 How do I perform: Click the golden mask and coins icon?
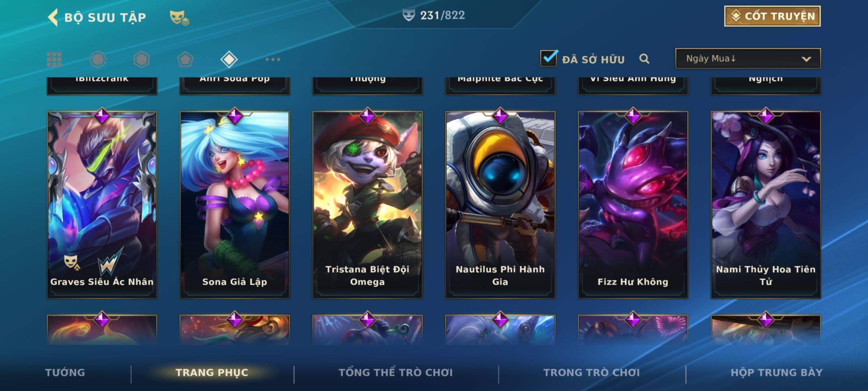pyautogui.click(x=179, y=18)
